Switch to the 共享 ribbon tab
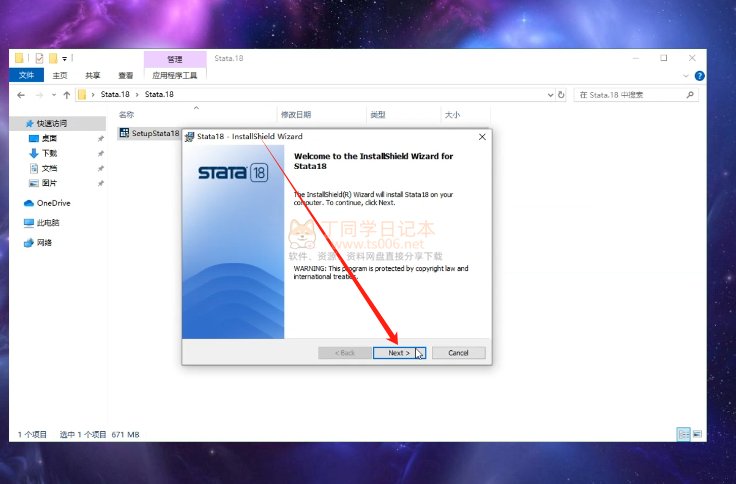Viewport: 736px width, 484px height. 92,75
